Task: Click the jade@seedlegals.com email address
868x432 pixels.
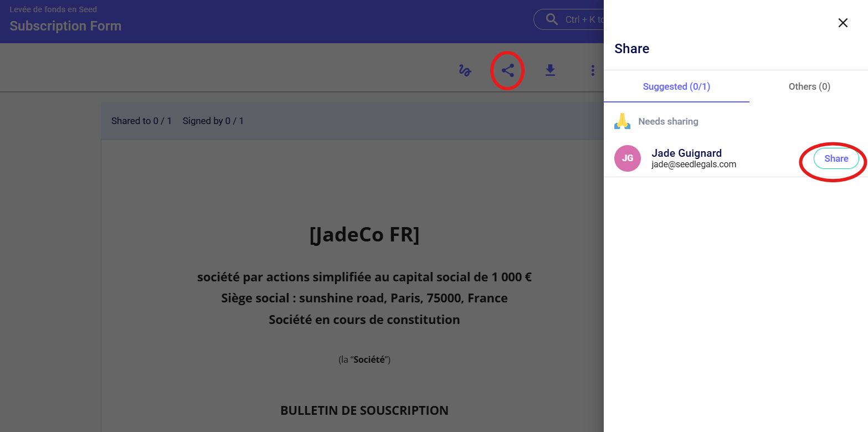Action: point(694,164)
